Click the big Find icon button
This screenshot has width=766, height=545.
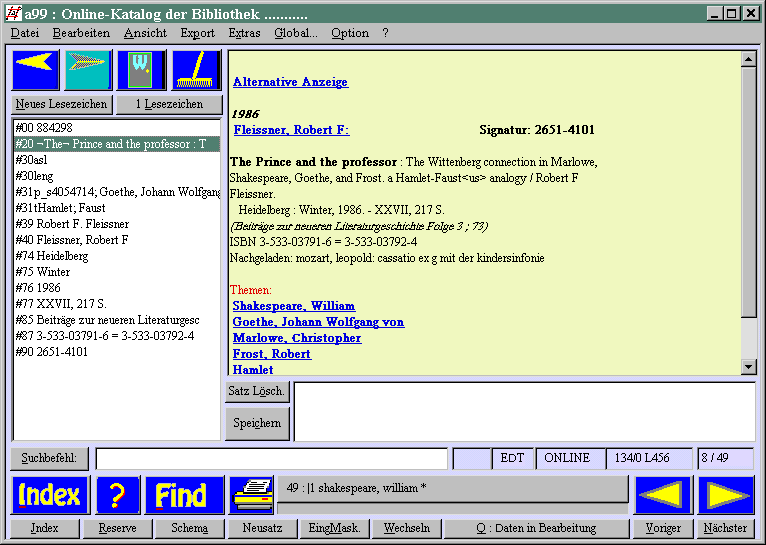[x=184, y=495]
